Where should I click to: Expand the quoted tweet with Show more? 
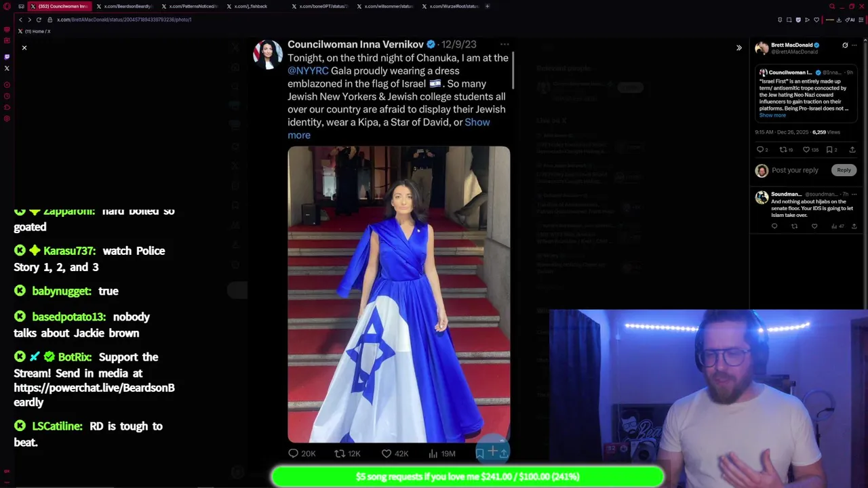point(772,115)
